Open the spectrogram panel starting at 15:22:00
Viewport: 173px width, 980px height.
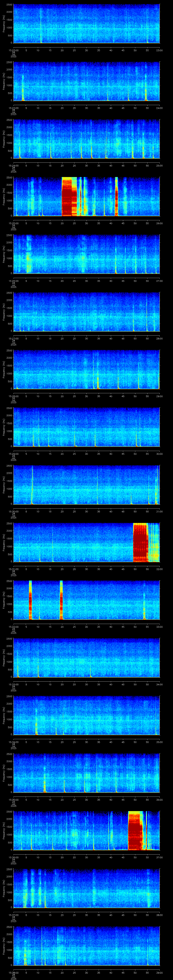coord(86,24)
